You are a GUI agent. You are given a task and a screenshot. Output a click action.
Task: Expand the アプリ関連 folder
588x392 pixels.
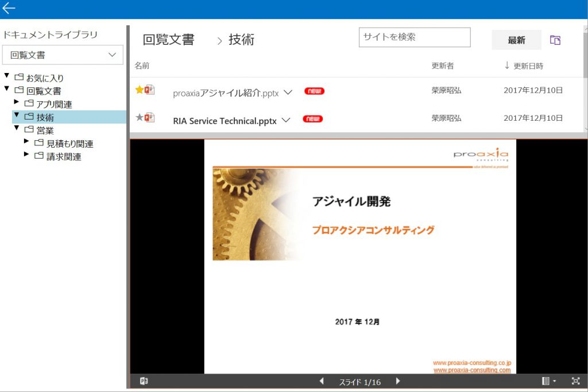pyautogui.click(x=16, y=102)
